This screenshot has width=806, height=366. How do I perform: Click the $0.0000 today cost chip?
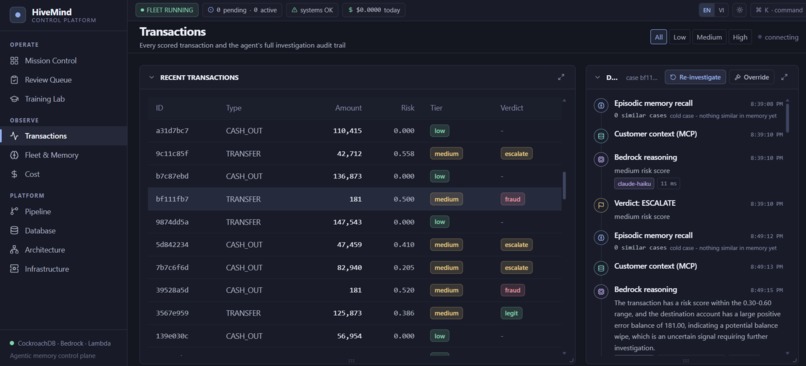[374, 10]
